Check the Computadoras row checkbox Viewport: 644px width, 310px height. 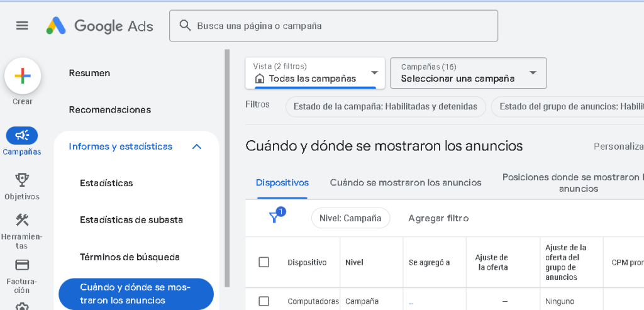click(x=264, y=301)
